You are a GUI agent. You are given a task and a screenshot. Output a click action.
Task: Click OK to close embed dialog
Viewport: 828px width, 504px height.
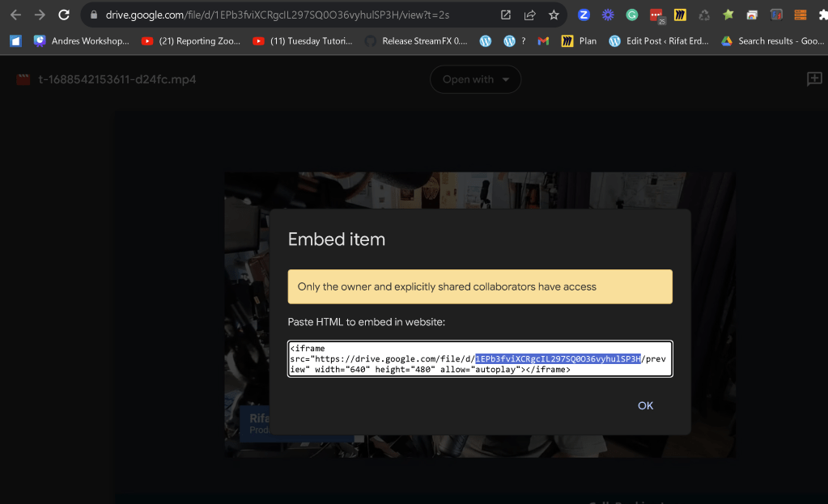[x=645, y=405]
